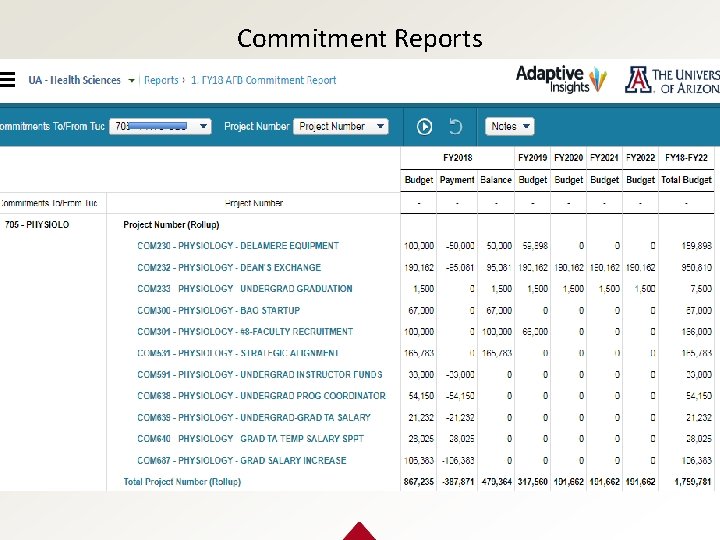Click the University of Arizona logo
The image size is (720, 540).
(x=672, y=80)
